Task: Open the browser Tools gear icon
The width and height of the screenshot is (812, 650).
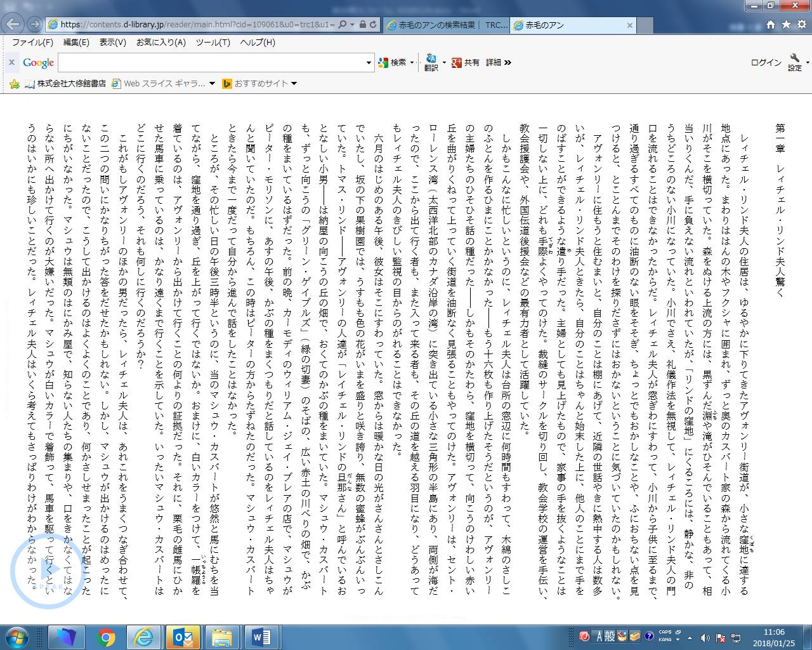Action: (801, 25)
